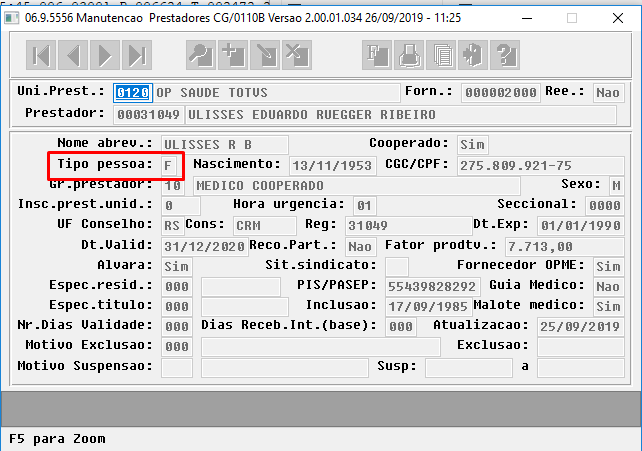Click Nr.Dias Validade field 000
This screenshot has width=642, height=451.
[177, 327]
